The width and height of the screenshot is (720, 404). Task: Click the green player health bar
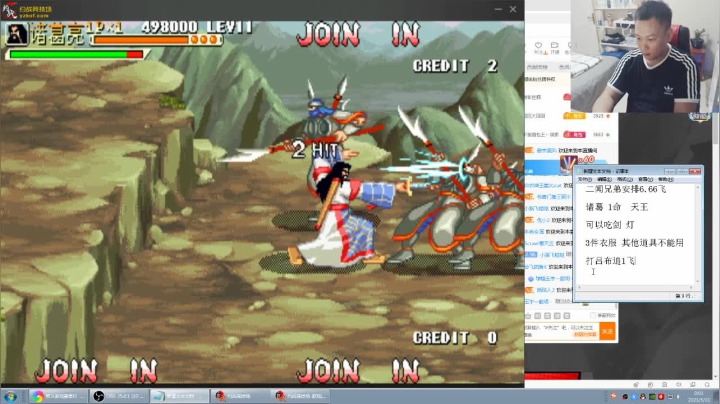click(76, 54)
